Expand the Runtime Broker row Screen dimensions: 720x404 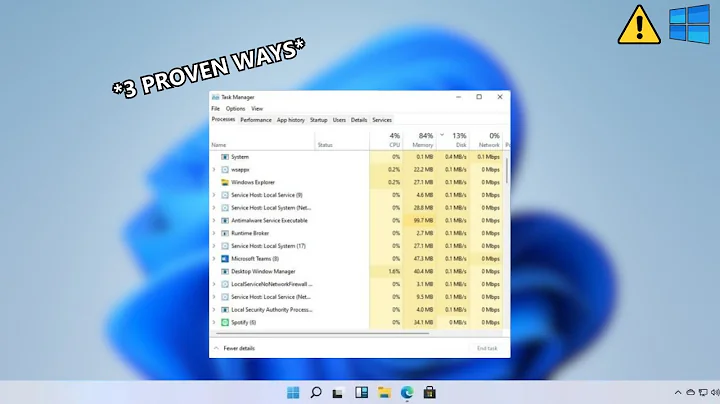click(214, 233)
